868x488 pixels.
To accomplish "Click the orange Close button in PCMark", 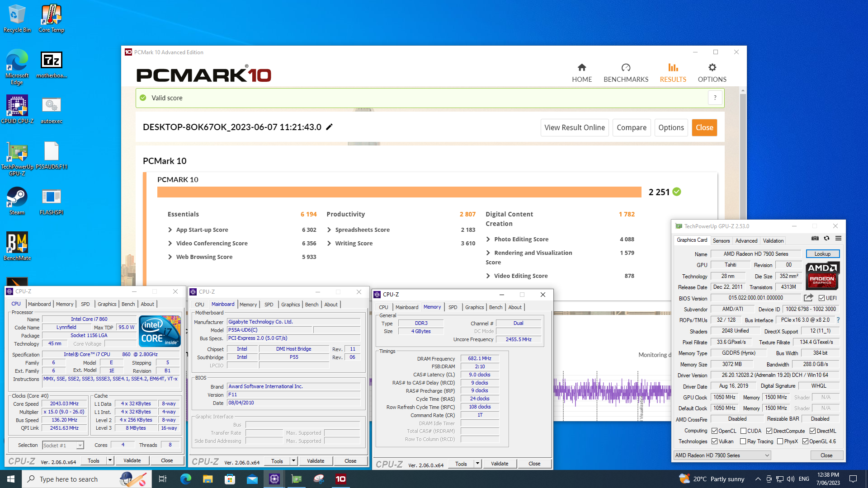I will [x=704, y=128].
